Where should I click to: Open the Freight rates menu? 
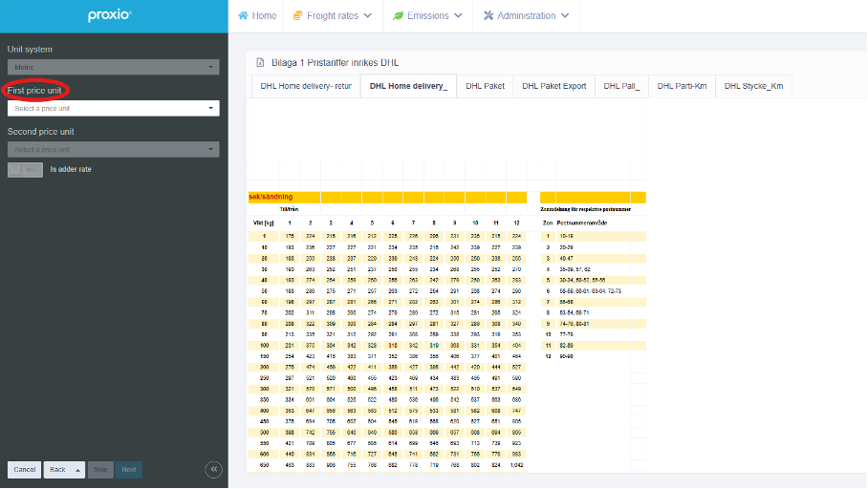click(333, 15)
